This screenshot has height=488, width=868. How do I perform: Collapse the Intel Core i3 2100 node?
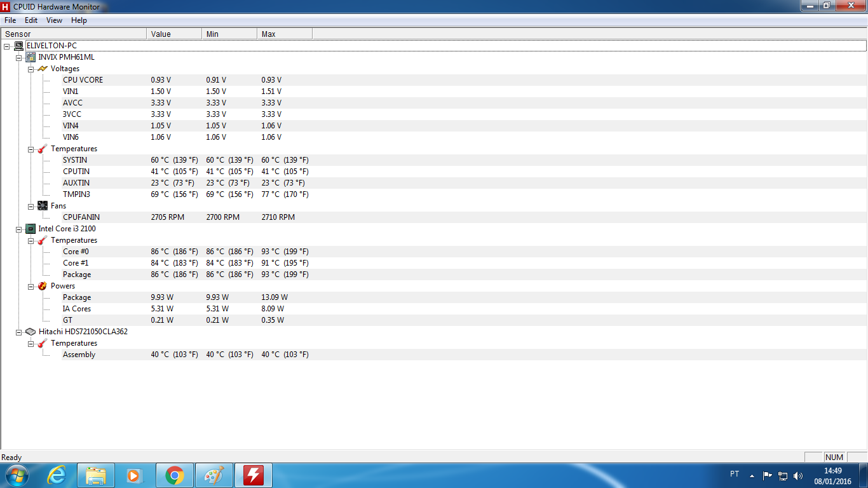18,229
